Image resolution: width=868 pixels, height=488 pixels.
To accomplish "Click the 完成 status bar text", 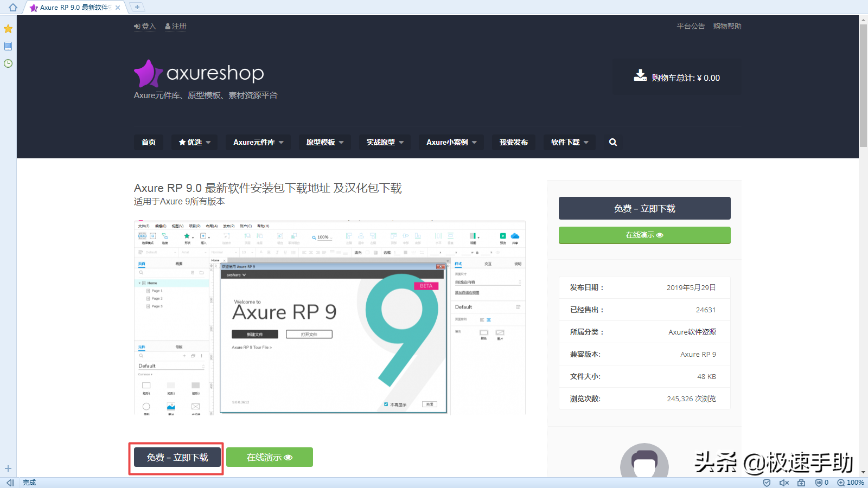I will click(x=29, y=483).
